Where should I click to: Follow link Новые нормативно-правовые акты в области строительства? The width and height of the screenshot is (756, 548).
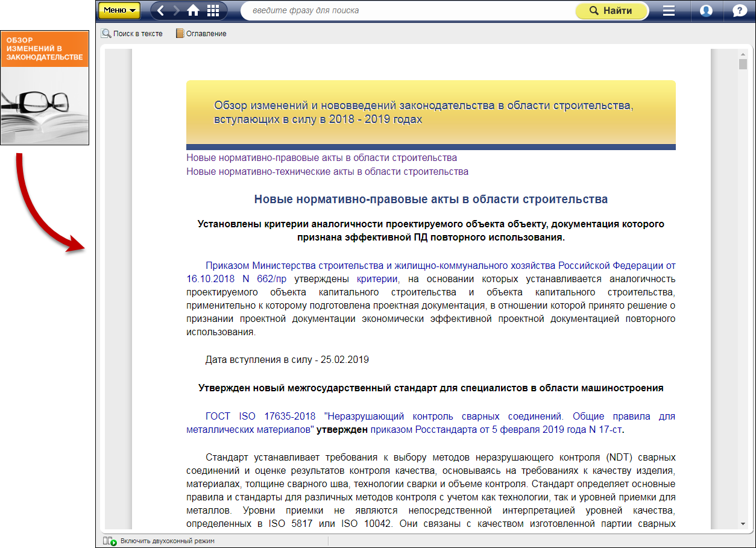321,158
